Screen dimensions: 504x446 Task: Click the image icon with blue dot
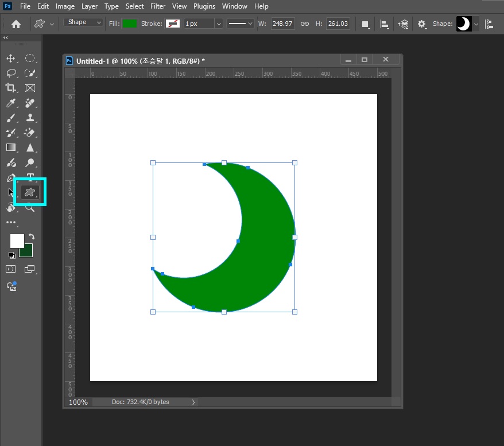[x=11, y=286]
